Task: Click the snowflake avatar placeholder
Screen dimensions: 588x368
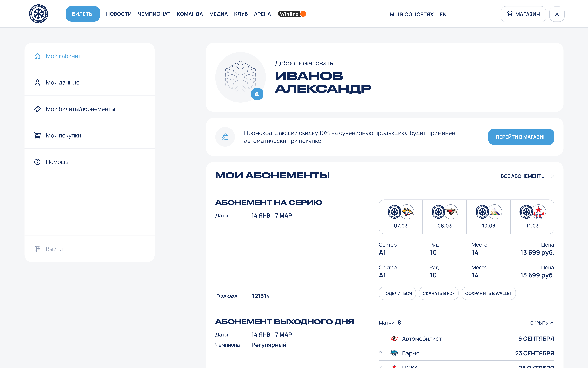Action: 241,77
